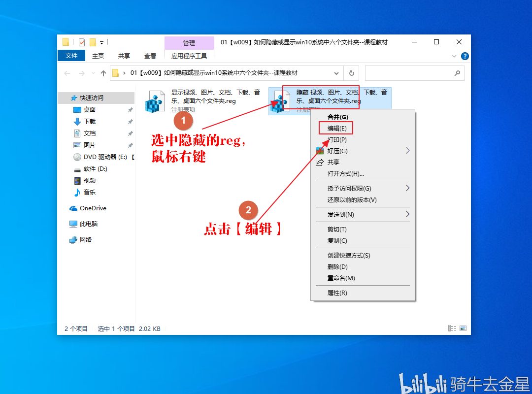The width and height of the screenshot is (532, 394).
Task: Open 桌面 in the navigation pane
Action: (90, 110)
